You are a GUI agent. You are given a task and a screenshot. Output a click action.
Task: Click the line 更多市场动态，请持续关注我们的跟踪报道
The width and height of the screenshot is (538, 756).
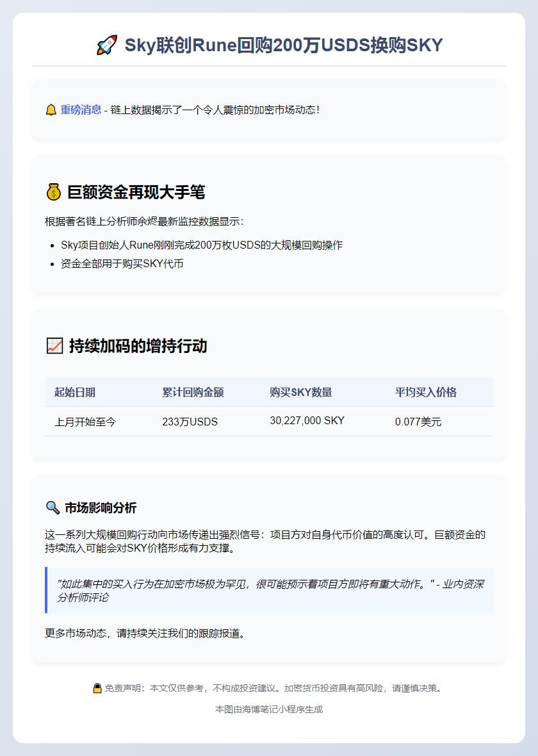[x=145, y=633]
